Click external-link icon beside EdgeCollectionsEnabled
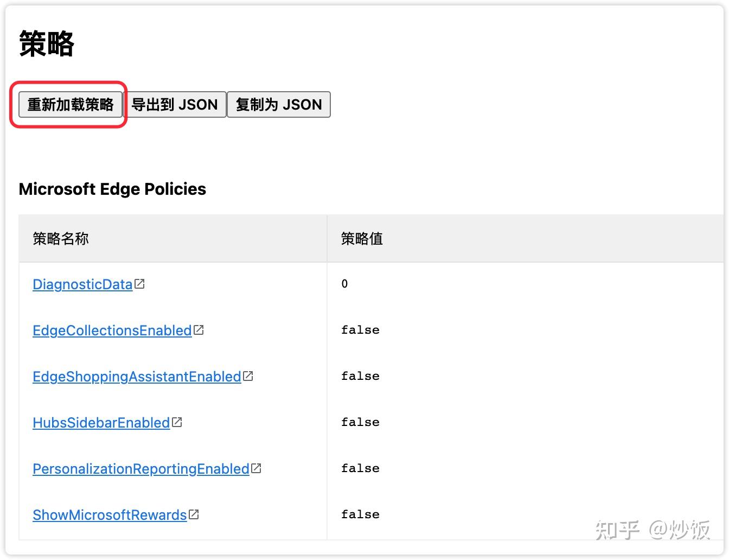This screenshot has width=729, height=560. [199, 330]
